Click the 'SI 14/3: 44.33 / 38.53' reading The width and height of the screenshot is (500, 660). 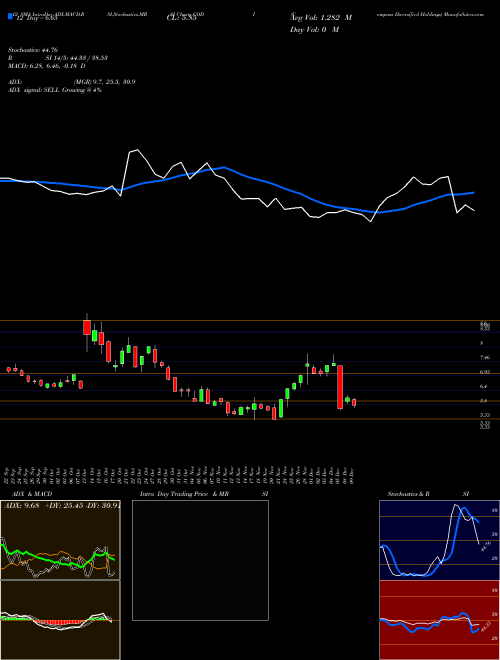click(x=77, y=58)
